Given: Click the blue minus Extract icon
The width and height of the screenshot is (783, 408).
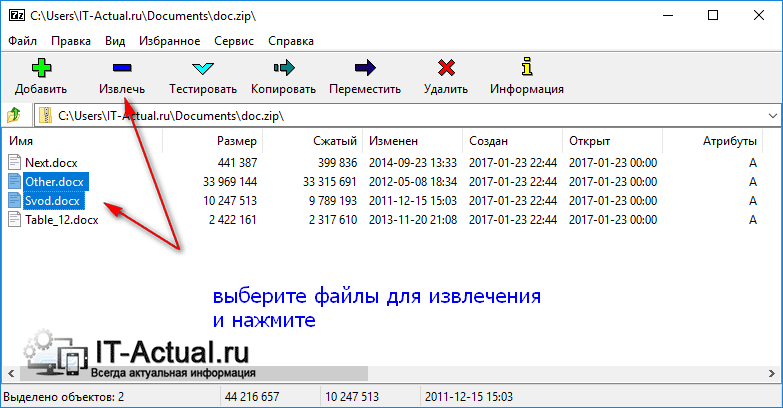Looking at the screenshot, I should (122, 67).
